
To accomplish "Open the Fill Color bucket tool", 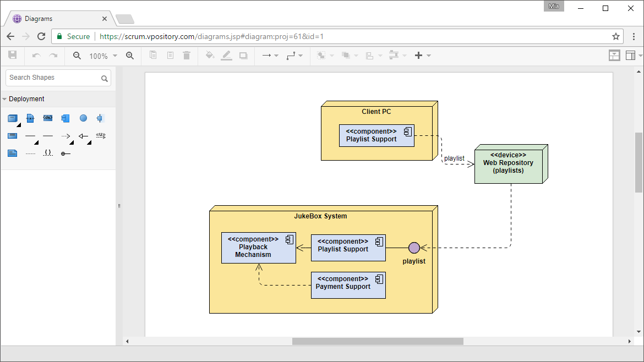I will (x=210, y=55).
